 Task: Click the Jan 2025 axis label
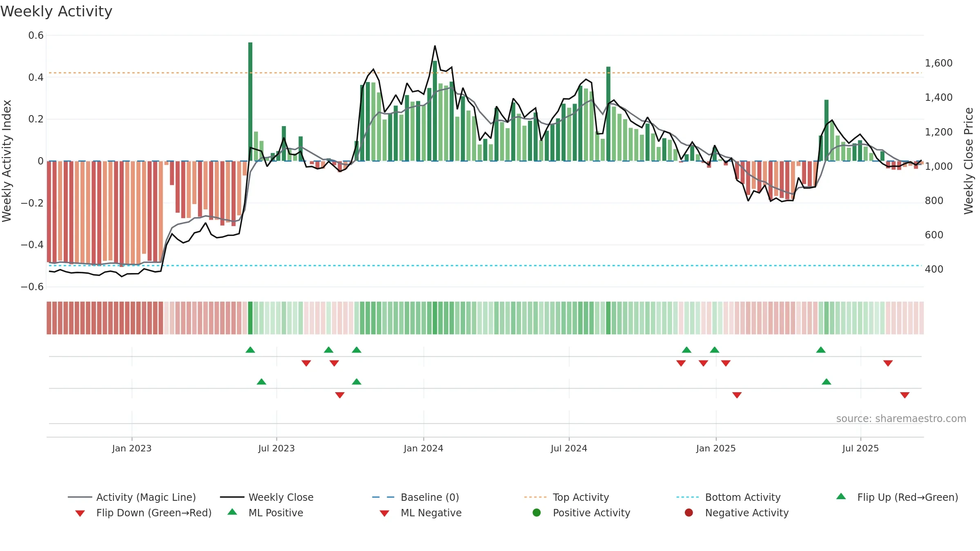coord(716,449)
